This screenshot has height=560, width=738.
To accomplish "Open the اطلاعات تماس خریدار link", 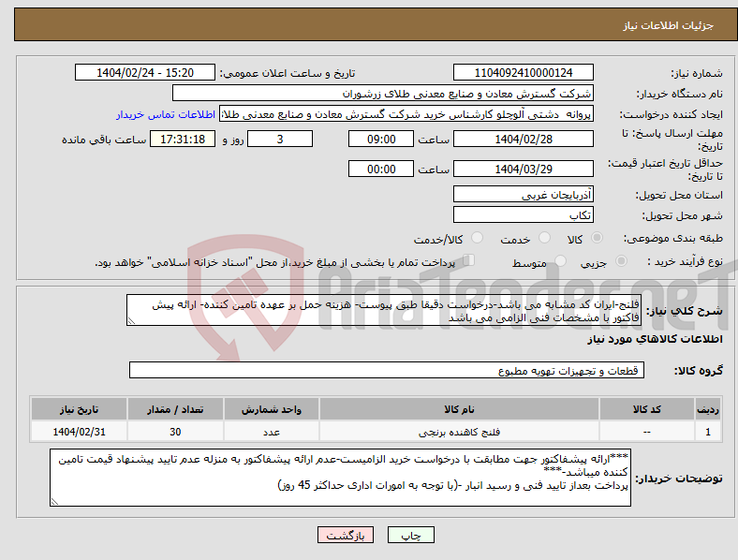I will click(166, 114).
